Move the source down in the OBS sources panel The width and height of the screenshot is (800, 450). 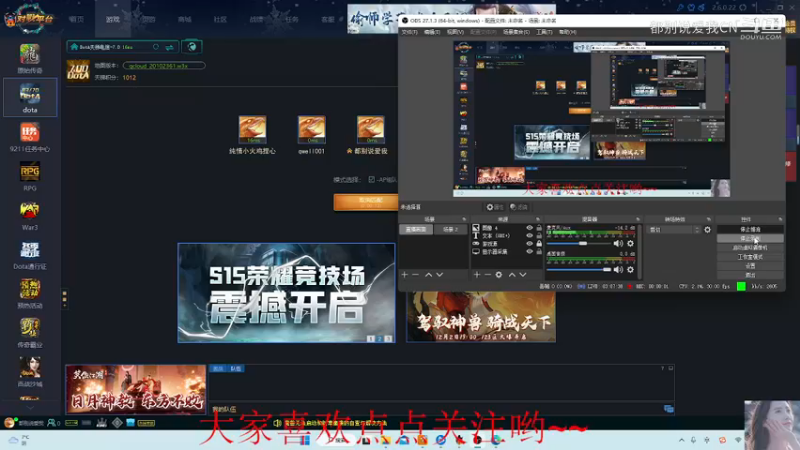coord(522,274)
